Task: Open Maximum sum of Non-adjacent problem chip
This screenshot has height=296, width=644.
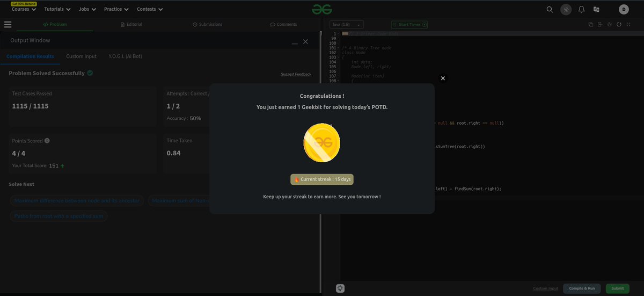Action: 179,200
